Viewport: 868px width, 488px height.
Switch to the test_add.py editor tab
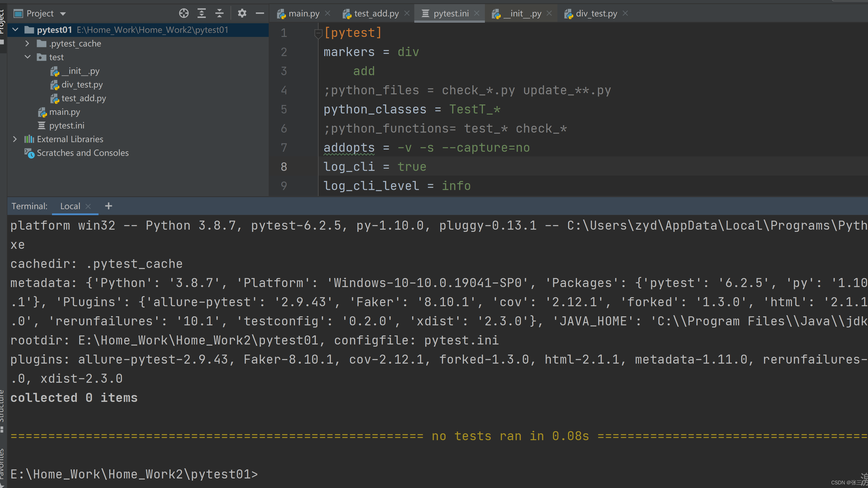pos(376,13)
